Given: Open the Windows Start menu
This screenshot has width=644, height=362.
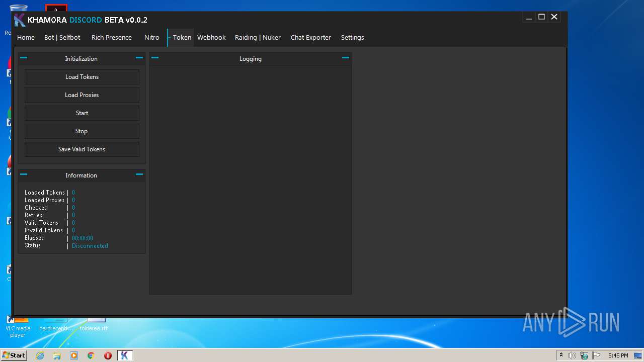Looking at the screenshot, I should pyautogui.click(x=14, y=355).
